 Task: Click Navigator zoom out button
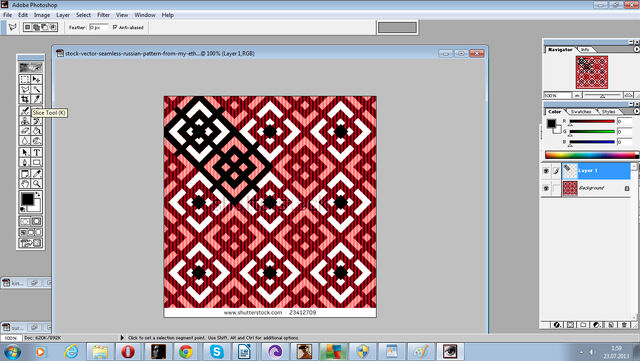[577, 96]
